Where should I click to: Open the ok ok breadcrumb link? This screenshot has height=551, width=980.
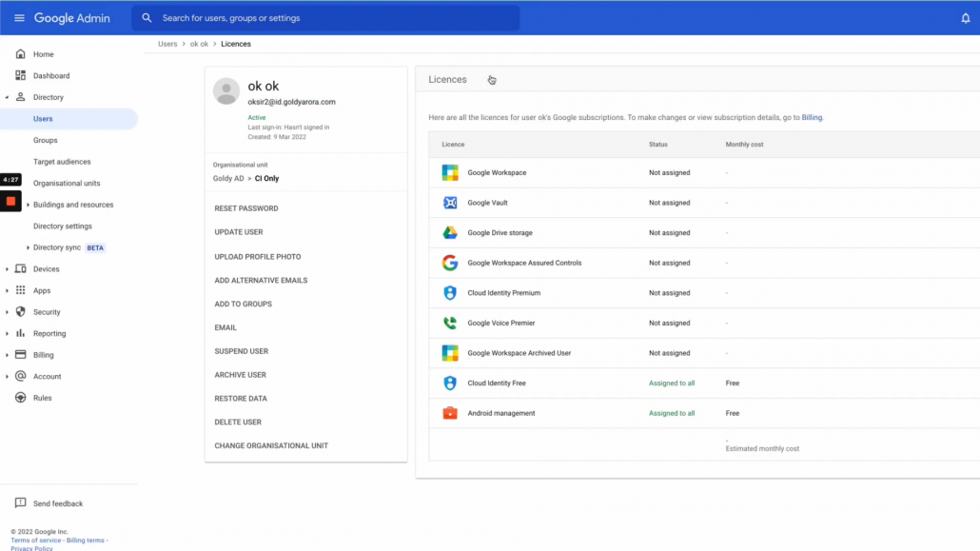(200, 44)
